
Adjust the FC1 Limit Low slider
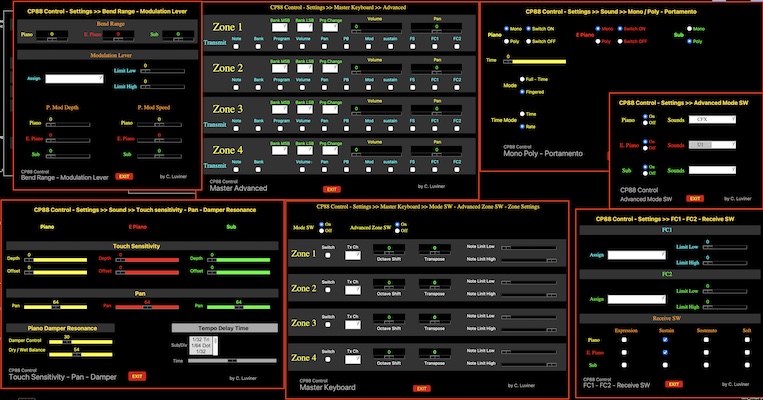[x=725, y=247]
